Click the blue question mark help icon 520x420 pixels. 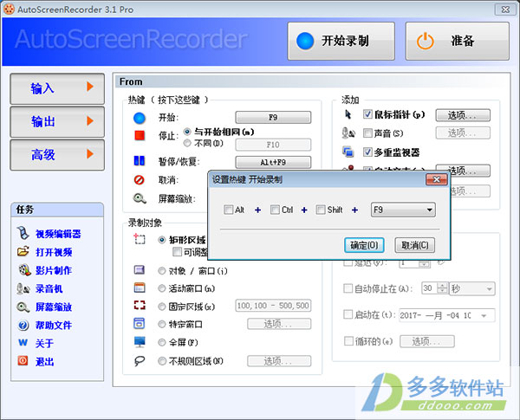click(23, 326)
